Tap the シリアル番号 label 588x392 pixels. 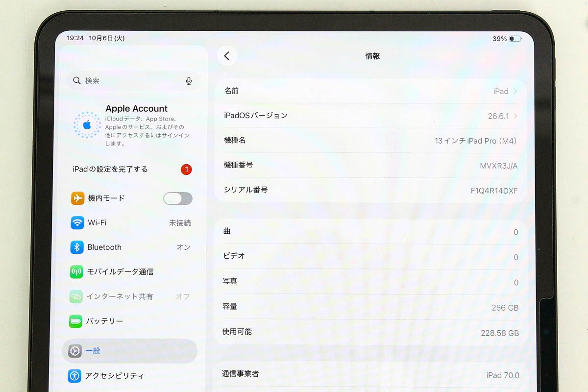tap(245, 190)
